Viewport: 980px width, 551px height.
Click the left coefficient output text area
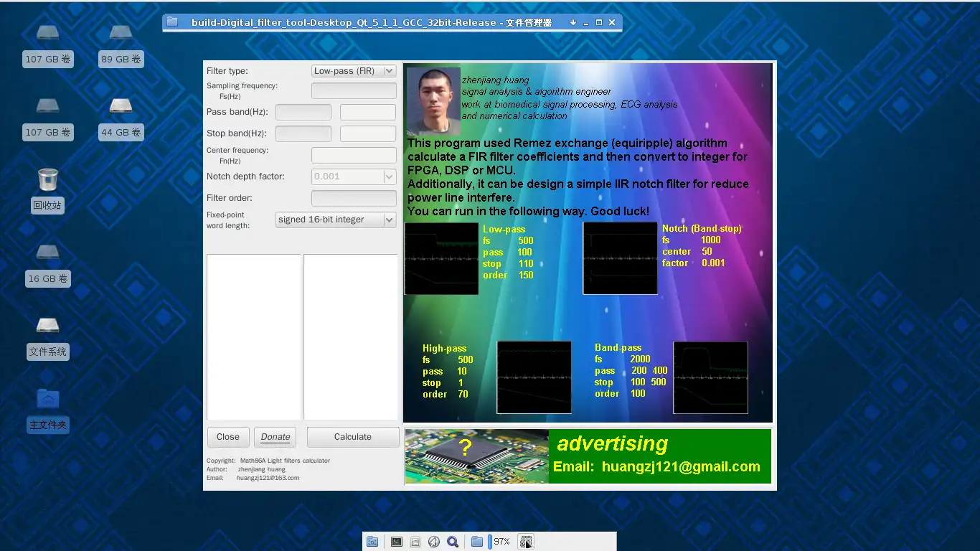[254, 336]
